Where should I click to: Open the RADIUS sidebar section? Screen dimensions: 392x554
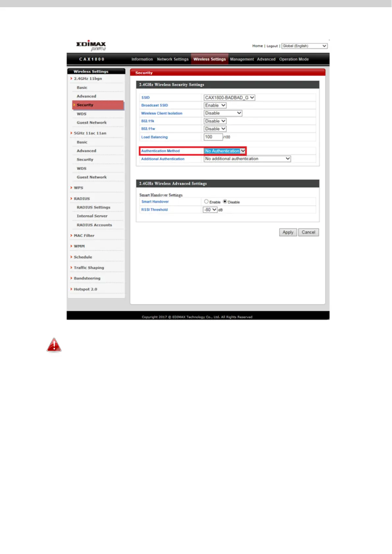[82, 199]
